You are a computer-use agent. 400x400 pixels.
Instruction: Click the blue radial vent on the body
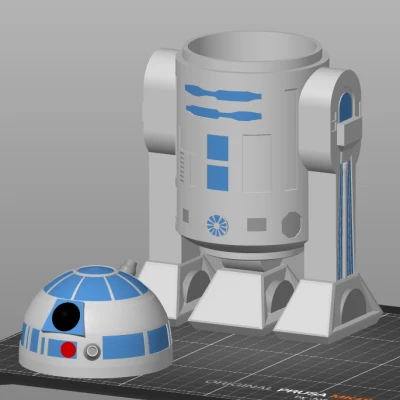[x=217, y=226]
